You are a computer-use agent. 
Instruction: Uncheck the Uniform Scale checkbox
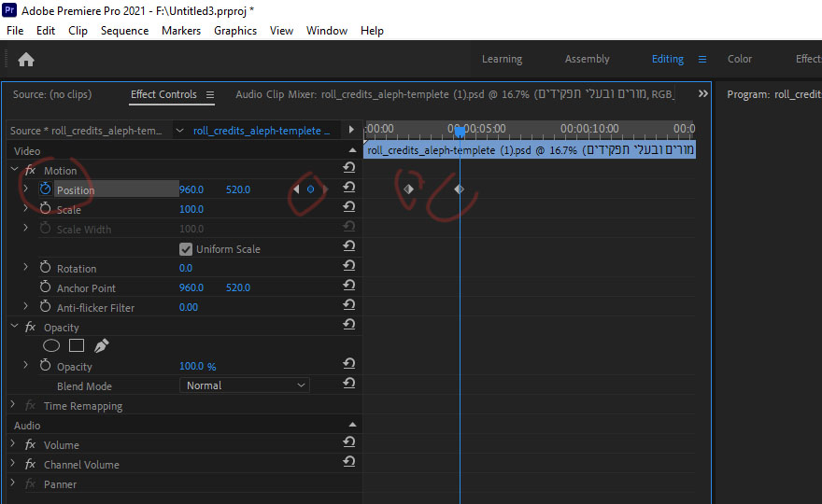coord(186,249)
